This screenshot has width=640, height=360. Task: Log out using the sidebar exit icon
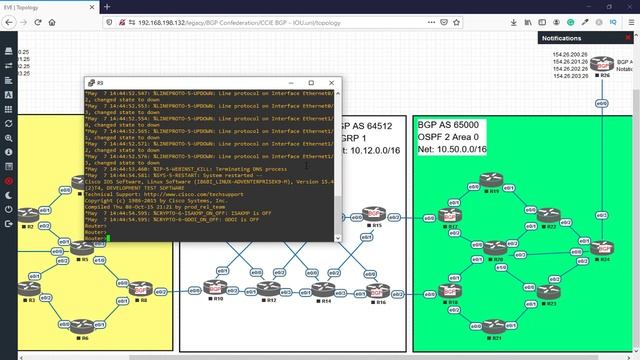[9, 224]
